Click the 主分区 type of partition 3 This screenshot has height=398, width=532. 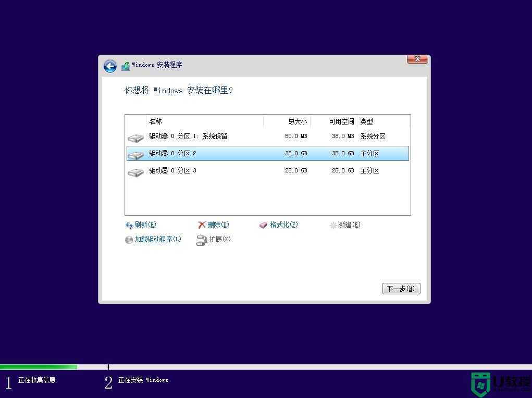tap(370, 171)
